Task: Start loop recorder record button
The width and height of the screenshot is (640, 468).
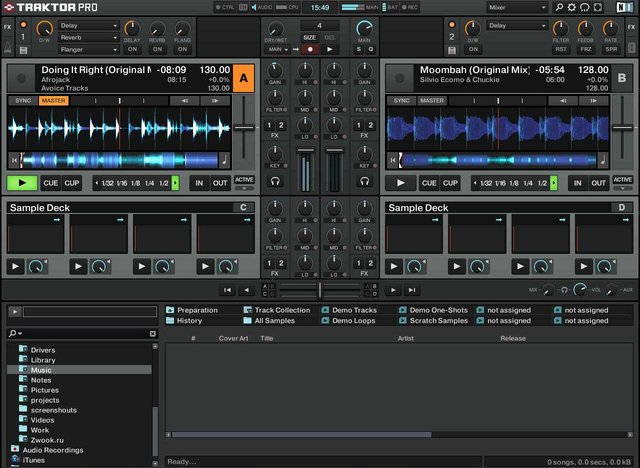Action: pos(310,49)
